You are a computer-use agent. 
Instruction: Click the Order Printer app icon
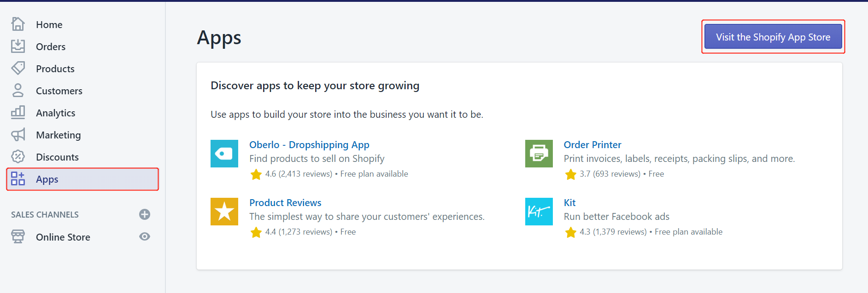pos(539,154)
